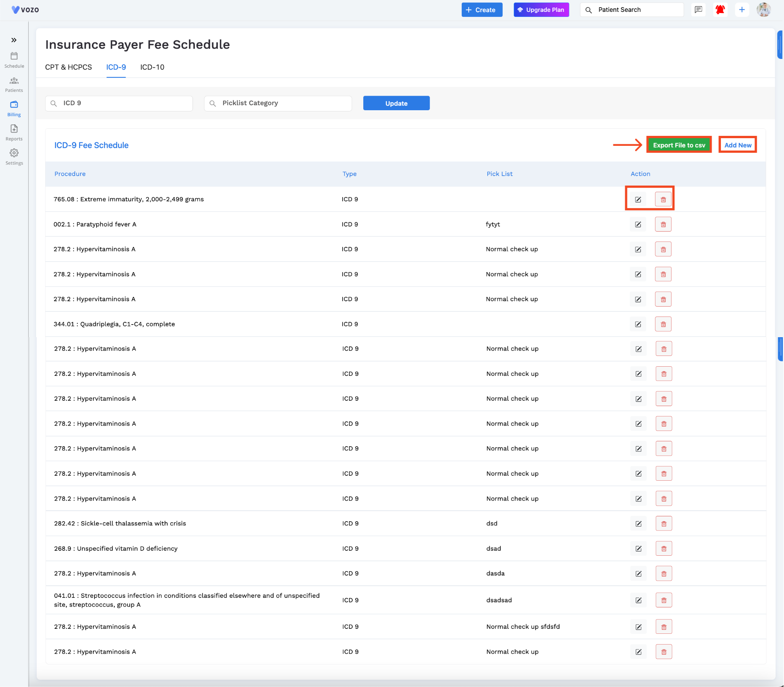Click Export File to csv

pos(679,145)
